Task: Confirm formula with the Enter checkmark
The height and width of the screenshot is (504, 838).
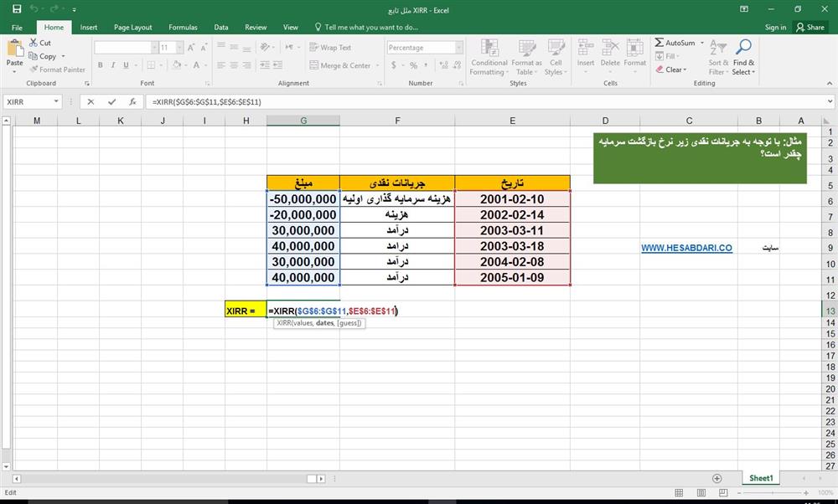Action: click(x=111, y=101)
